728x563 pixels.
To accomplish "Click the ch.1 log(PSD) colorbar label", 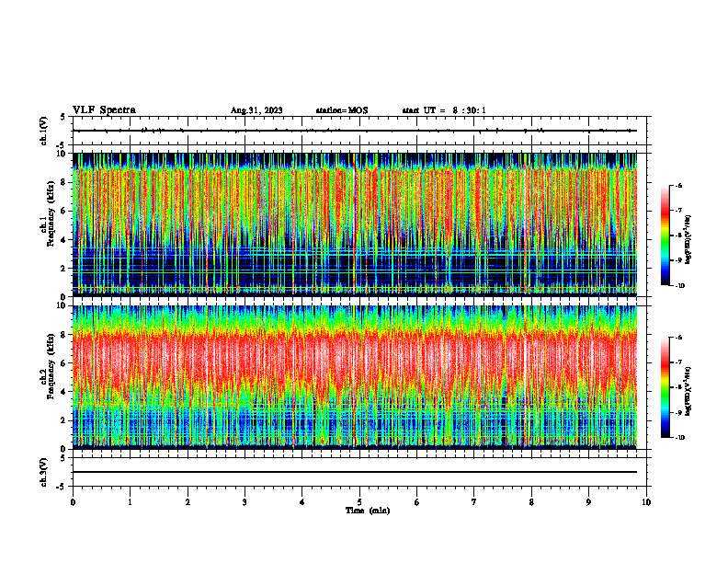I will click(x=688, y=240).
